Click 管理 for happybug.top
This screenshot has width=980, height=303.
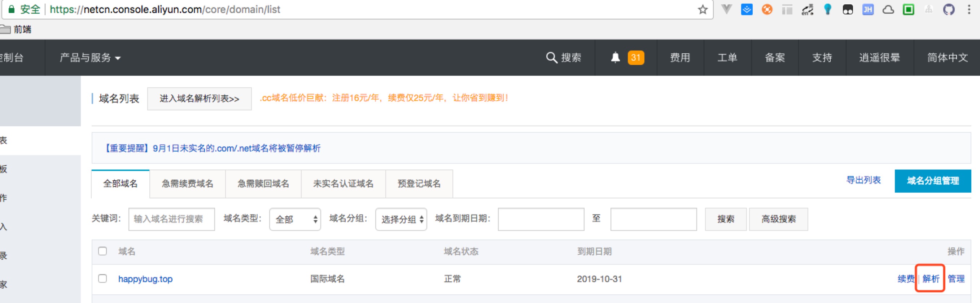956,279
